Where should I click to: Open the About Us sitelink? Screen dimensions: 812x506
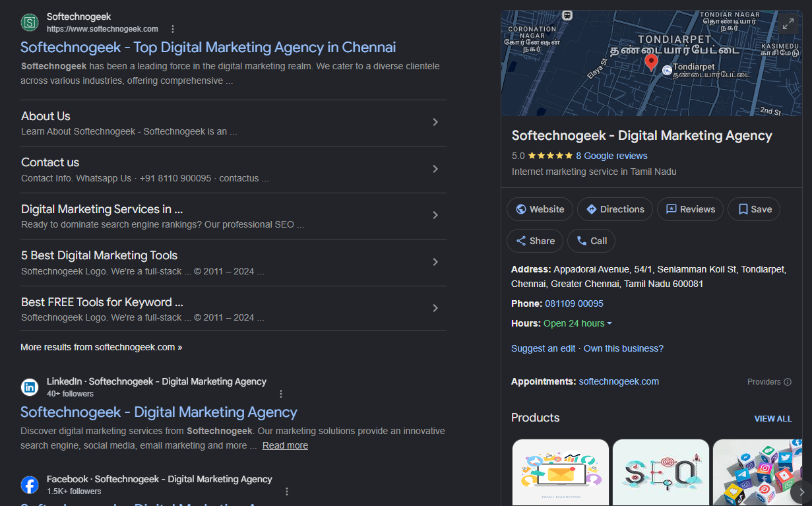[x=46, y=116]
